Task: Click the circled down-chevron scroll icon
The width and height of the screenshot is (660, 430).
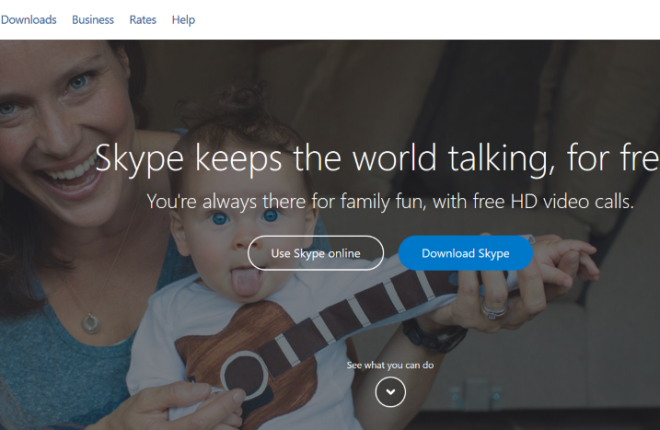Action: [390, 392]
